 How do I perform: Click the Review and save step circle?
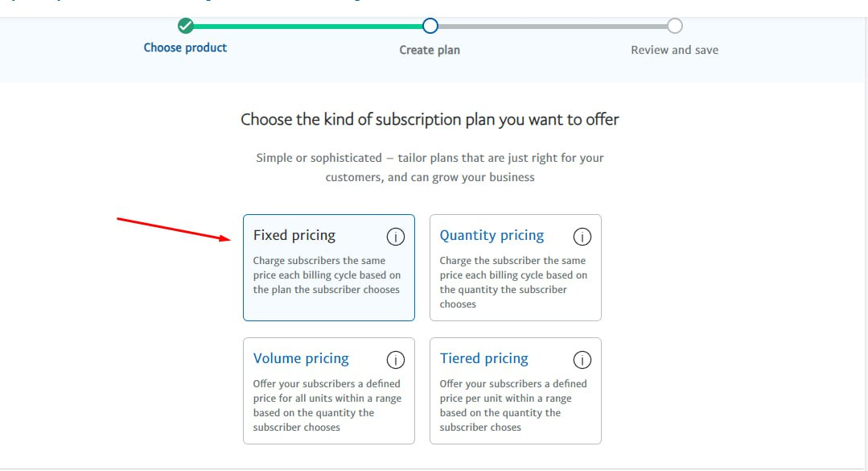point(675,26)
